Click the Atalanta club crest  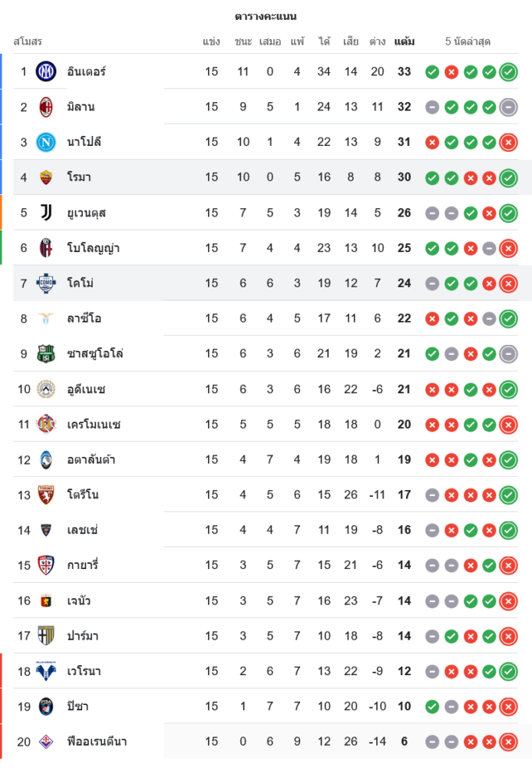point(46,460)
